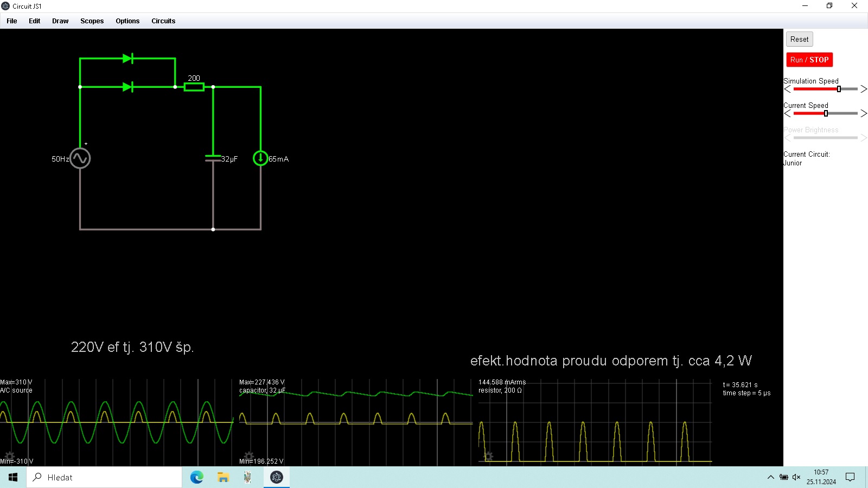The width and height of the screenshot is (868, 488).
Task: Open the Scopes menu
Action: tap(92, 21)
